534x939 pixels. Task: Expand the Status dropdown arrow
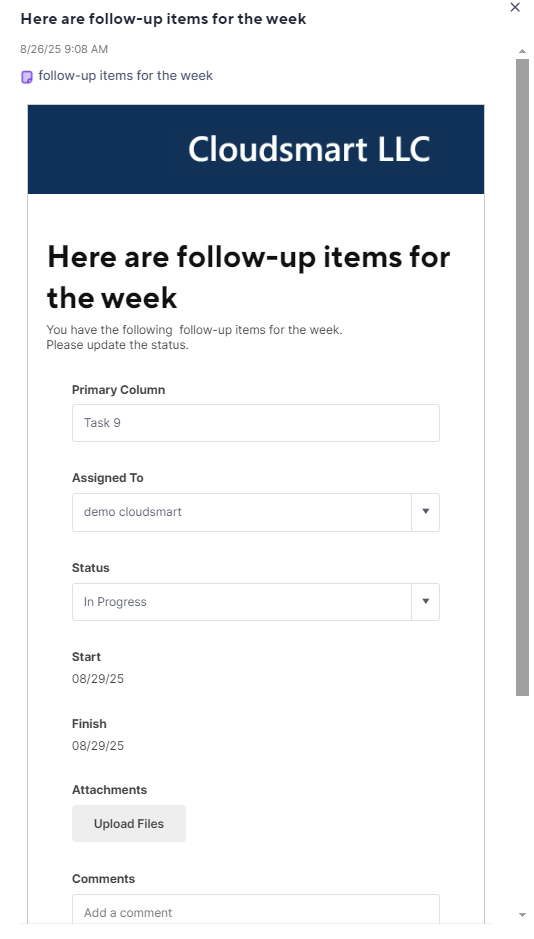pos(426,602)
